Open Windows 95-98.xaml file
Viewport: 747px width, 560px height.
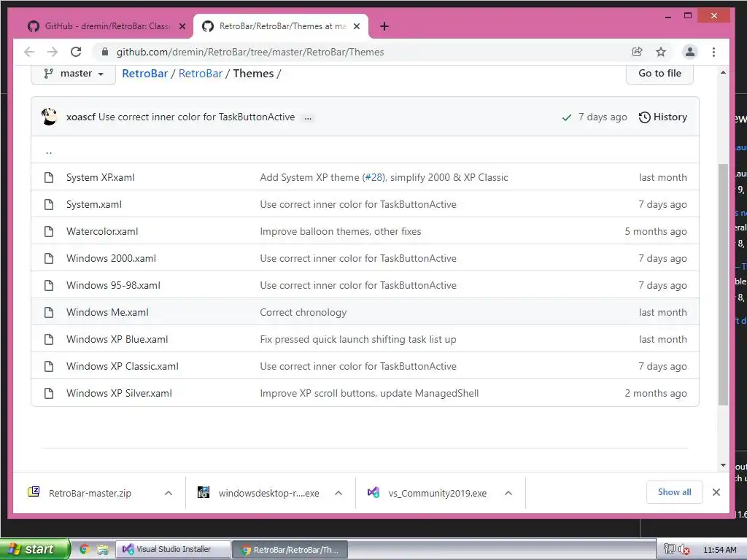pos(113,285)
